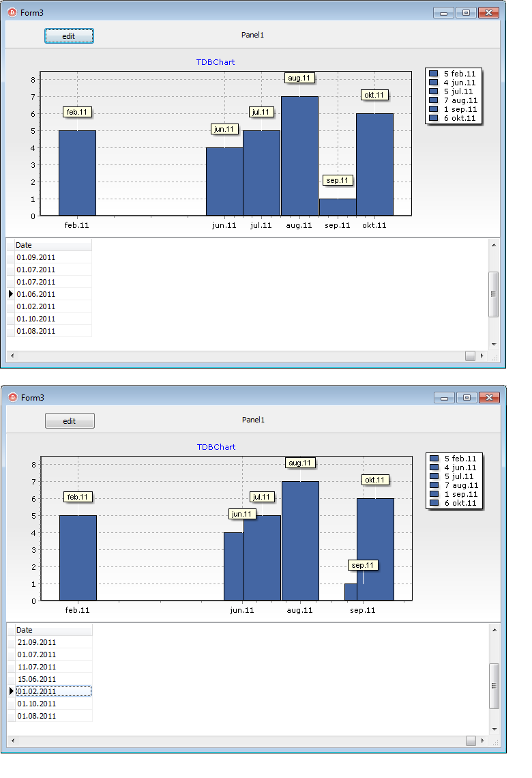Click the '5 jul.11' legend entry in the lower window
Viewport: 532px width, 778px height.
tap(454, 476)
